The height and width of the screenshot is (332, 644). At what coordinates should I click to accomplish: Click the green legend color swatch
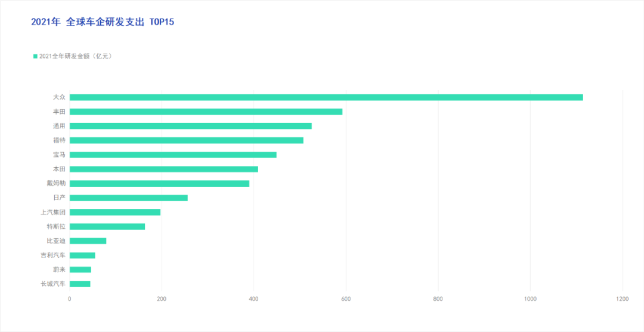pos(35,56)
